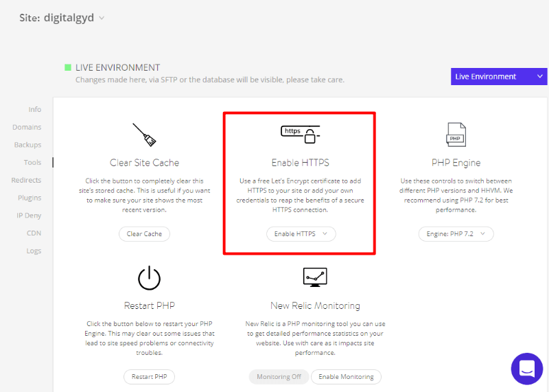The image size is (549, 392).
Task: Go to the Info sidebar tab
Action: click(35, 109)
